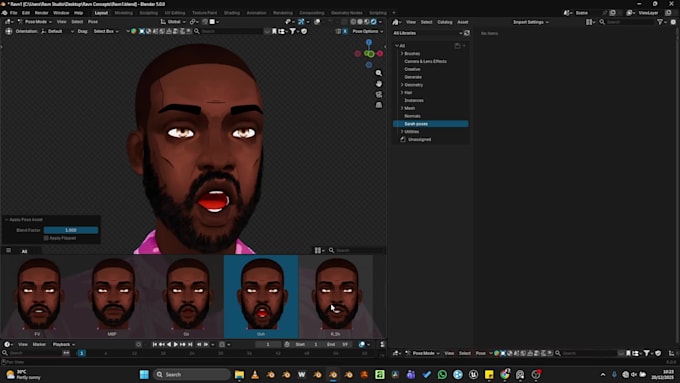Open Pose Options dropdown

coord(368,31)
